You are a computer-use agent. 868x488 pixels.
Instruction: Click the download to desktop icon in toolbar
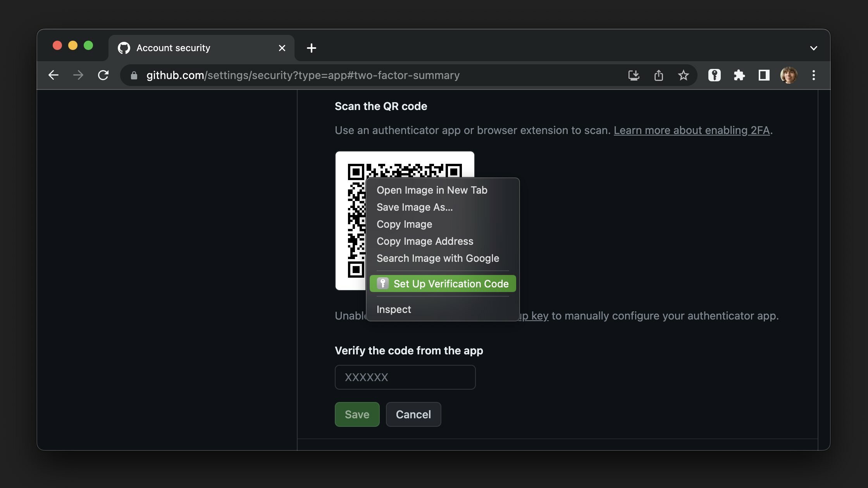634,75
